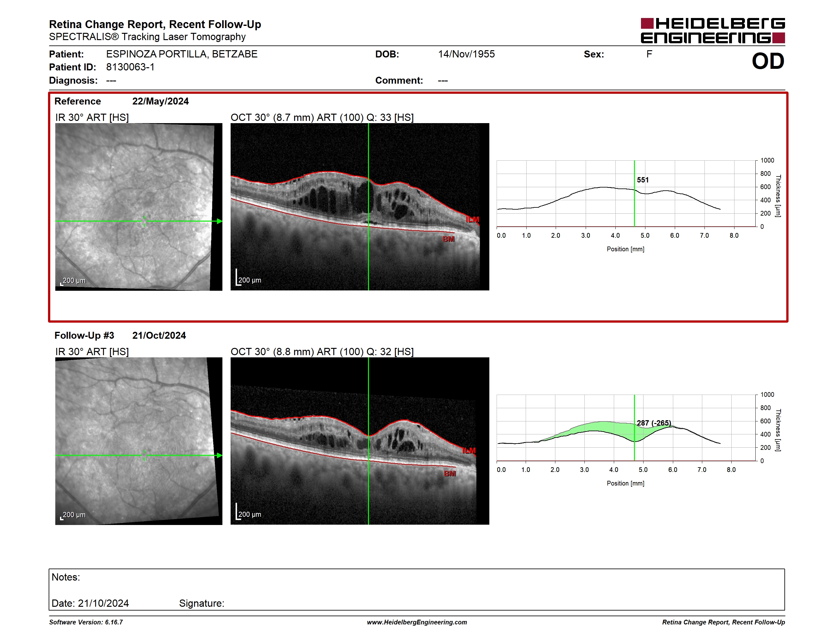The width and height of the screenshot is (834, 644).
Task: Click the Retina Change Report title
Action: tap(155, 24)
